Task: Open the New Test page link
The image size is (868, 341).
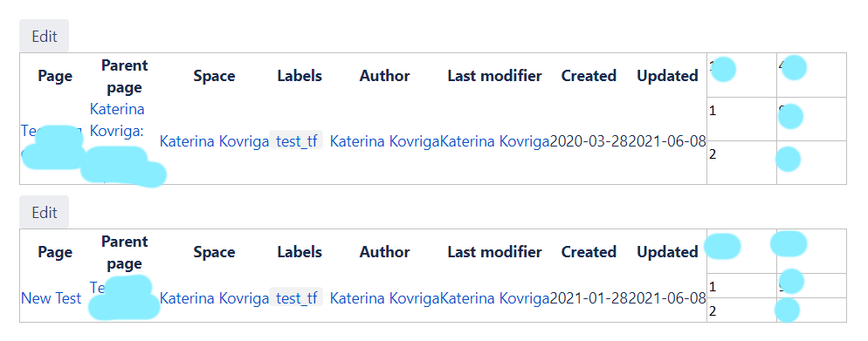Action: click(x=51, y=298)
